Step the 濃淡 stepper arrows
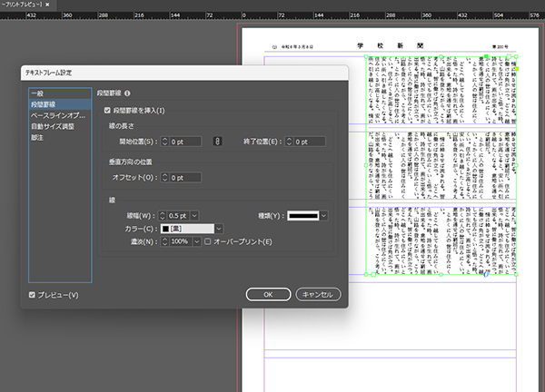Screen dimensions: 545x392 [165, 241]
